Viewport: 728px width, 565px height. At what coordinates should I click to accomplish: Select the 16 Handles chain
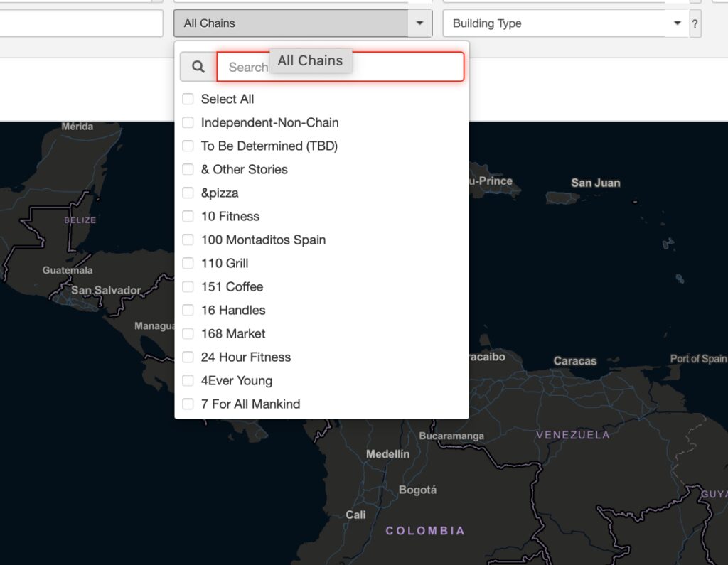[x=188, y=310]
